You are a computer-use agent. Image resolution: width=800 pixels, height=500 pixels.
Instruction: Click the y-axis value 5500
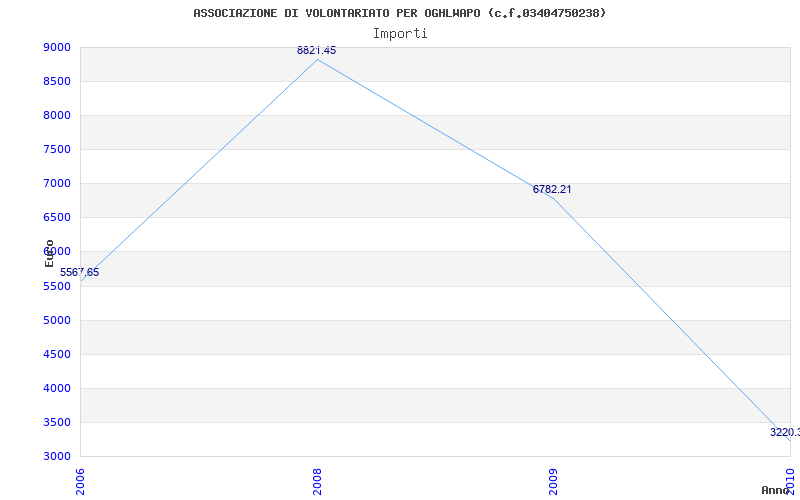[x=58, y=286]
